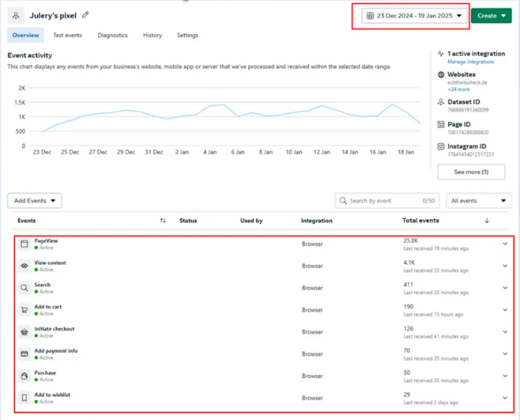Click the magnifier icon in the event search box
Viewport: 520px width, 420px height.
(343, 201)
